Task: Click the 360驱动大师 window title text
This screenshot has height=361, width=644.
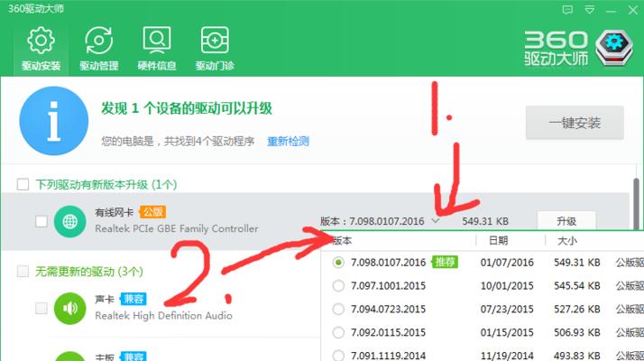Action: coord(36,9)
